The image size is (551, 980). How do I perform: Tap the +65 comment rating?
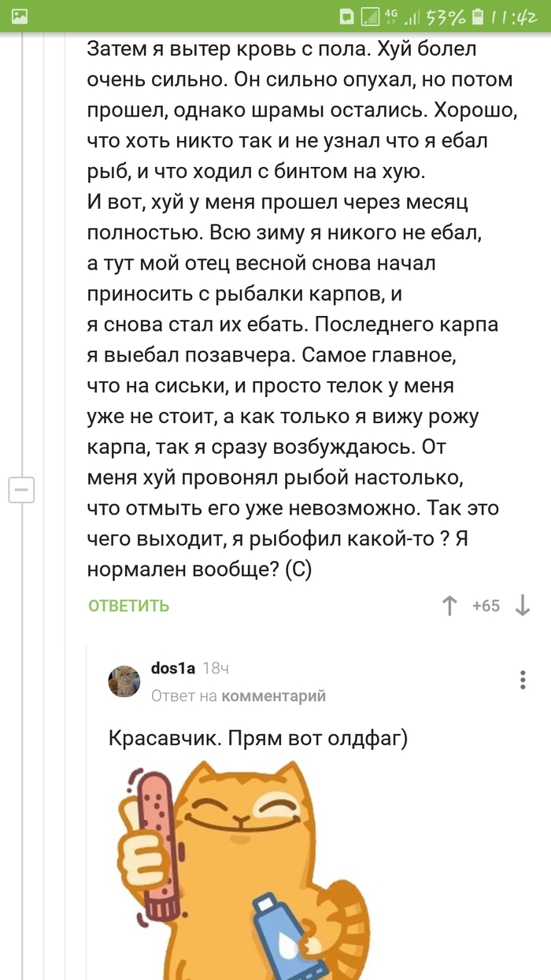point(486,606)
